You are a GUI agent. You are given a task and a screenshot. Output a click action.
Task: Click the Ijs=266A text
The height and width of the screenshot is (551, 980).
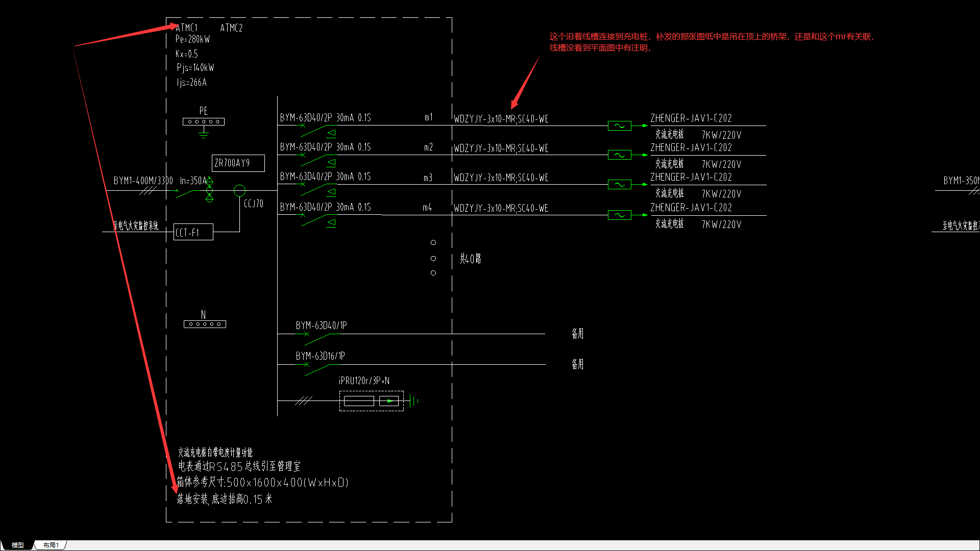click(x=192, y=83)
